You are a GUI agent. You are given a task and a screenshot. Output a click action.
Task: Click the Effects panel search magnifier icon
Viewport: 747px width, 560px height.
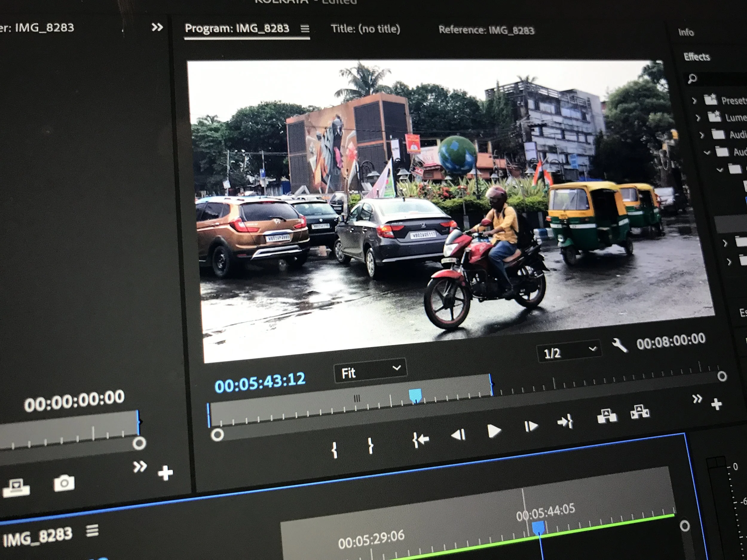(693, 79)
